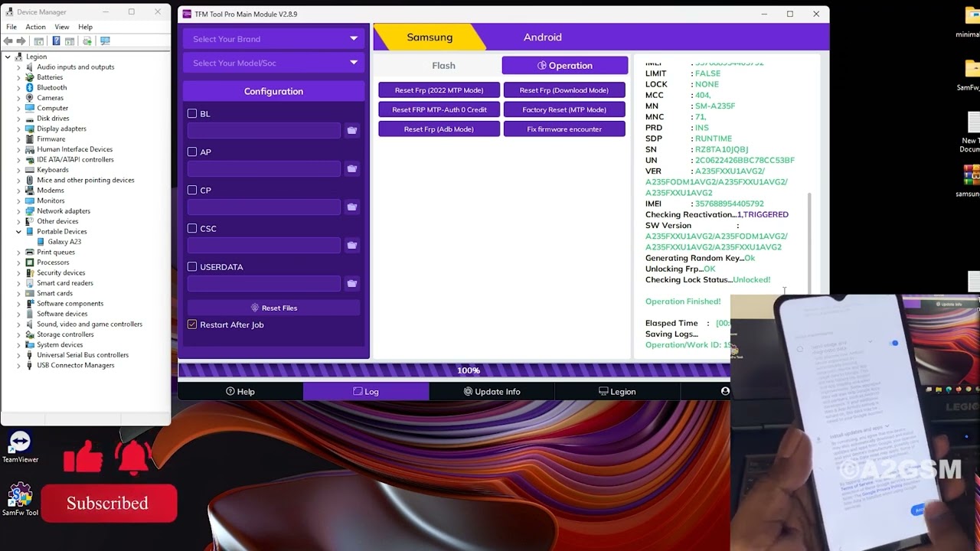Collapse the Legion root node

click(x=8, y=57)
